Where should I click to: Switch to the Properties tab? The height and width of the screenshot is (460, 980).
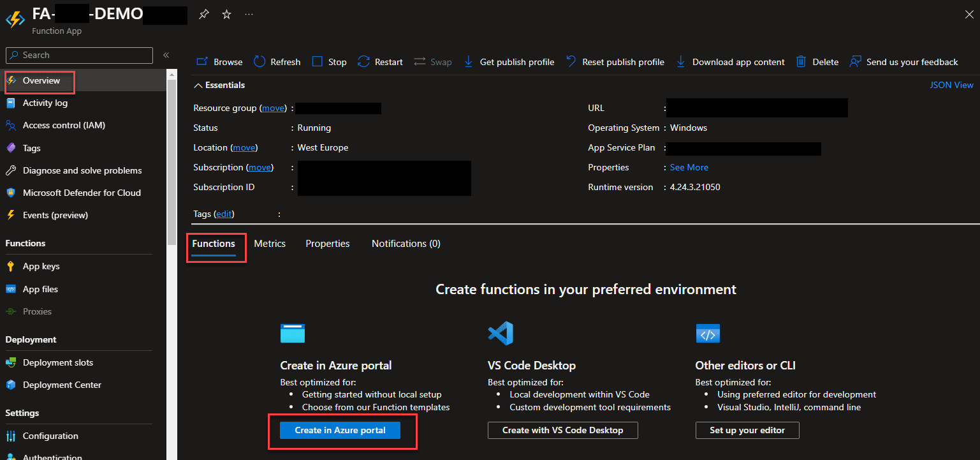327,244
